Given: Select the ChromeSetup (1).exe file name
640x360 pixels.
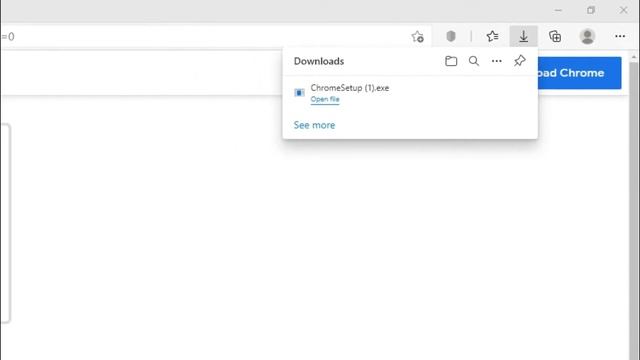Looking at the screenshot, I should 350,88.
